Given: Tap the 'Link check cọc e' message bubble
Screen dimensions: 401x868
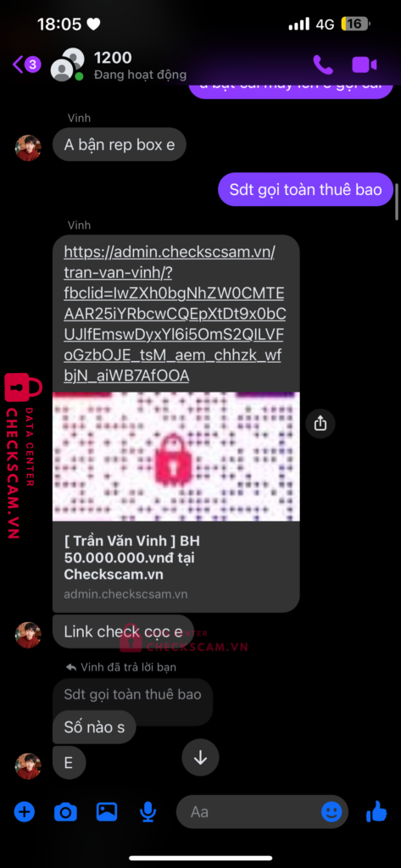Looking at the screenshot, I should (123, 631).
